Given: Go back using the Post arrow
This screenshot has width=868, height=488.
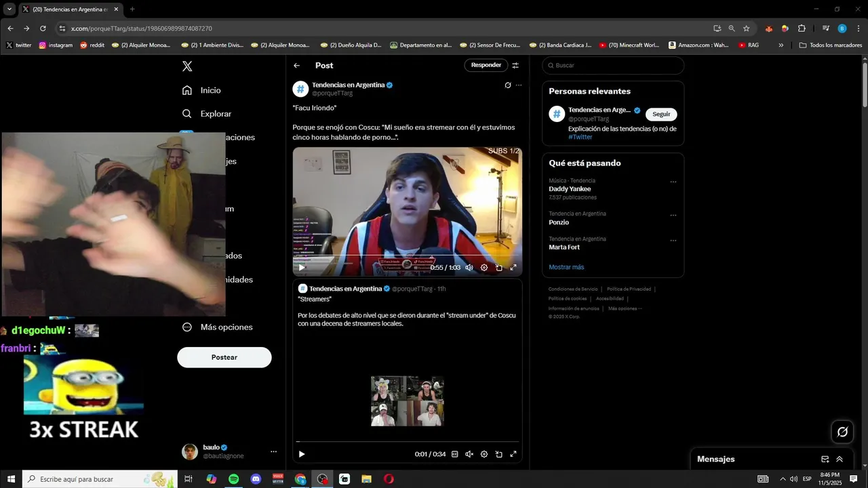Looking at the screenshot, I should (297, 65).
